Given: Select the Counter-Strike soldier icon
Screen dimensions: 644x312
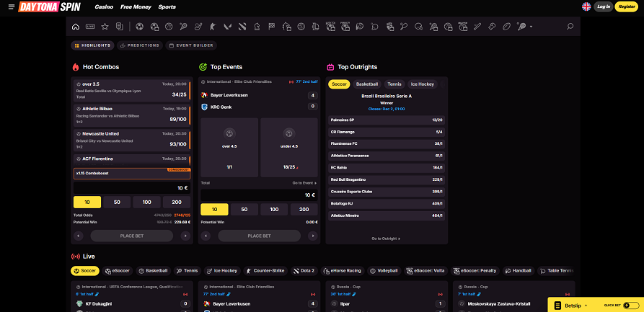Looking at the screenshot, I should 212,27.
